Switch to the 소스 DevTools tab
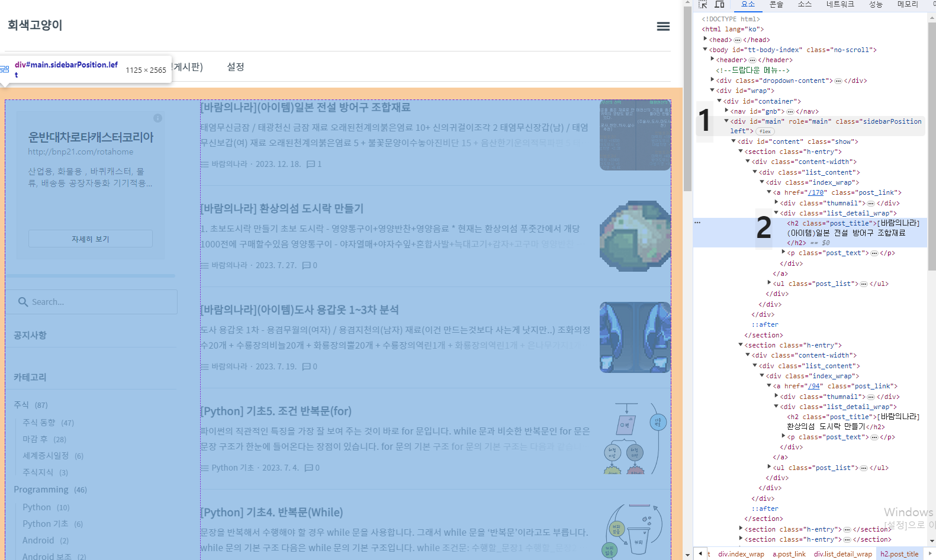Image resolution: width=936 pixels, height=560 pixels. [x=805, y=5]
